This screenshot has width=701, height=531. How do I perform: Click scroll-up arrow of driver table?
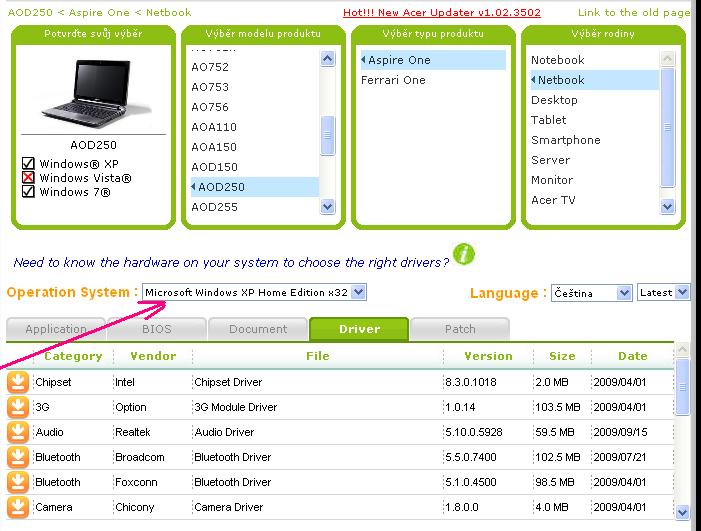(682, 349)
